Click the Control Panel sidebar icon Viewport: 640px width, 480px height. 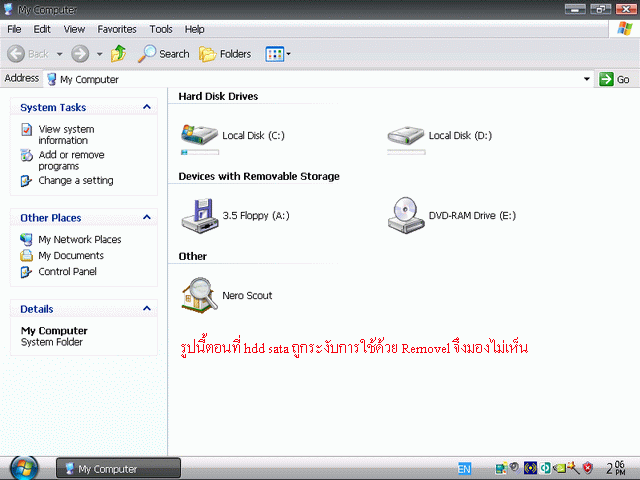(x=26, y=272)
